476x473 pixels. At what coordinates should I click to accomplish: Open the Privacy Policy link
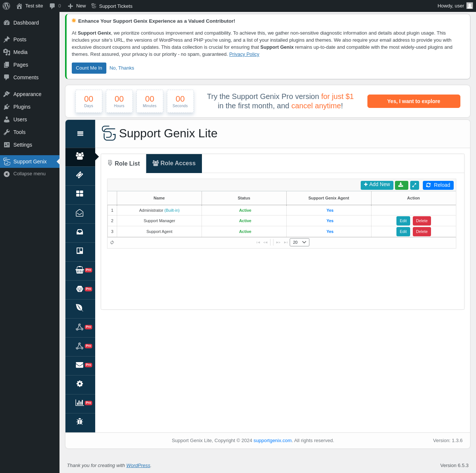tap(244, 54)
